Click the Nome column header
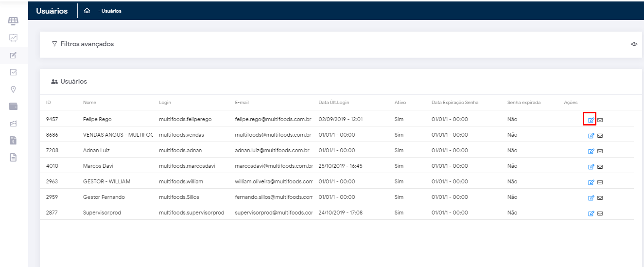This screenshot has height=267, width=644. (89, 103)
